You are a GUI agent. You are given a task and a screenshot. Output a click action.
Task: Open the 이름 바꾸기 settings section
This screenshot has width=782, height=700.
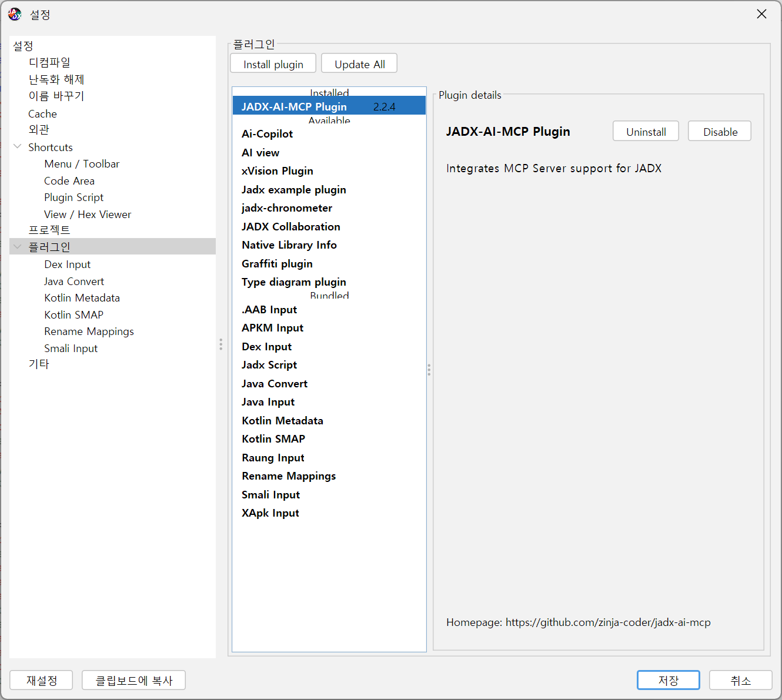tap(56, 96)
